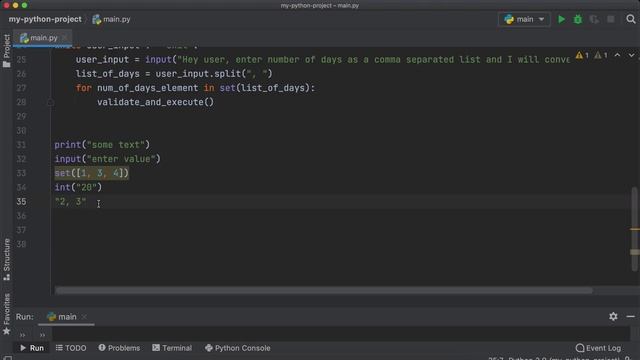Click the vertical editor scrollbar thumb
The width and height of the screenshot is (640, 360).
pos(634,229)
